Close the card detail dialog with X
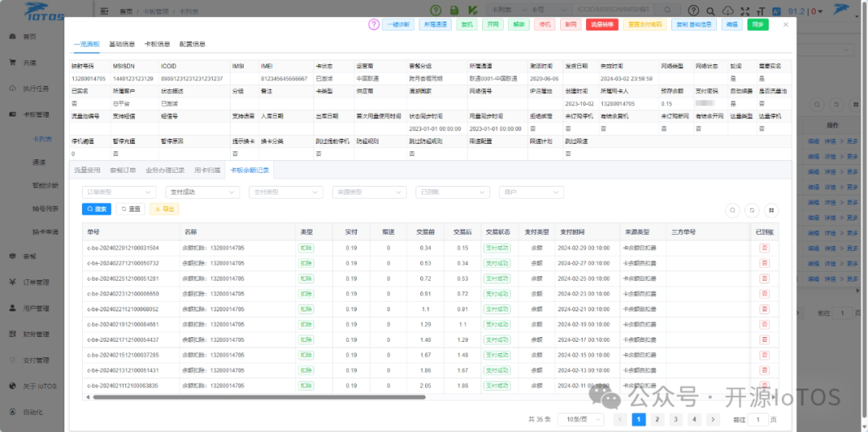Screen dimensions: 868x432 pyautogui.click(x=785, y=24)
